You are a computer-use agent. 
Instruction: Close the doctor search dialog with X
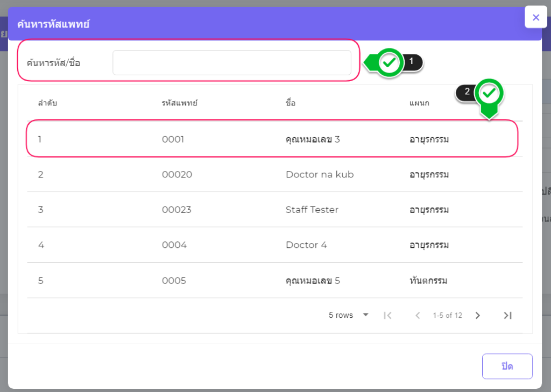[535, 18]
